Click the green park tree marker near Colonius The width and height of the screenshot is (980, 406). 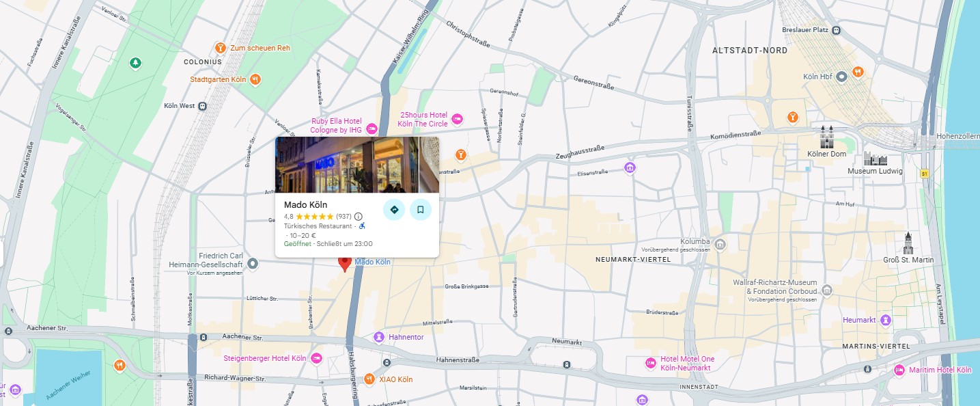coord(136,64)
